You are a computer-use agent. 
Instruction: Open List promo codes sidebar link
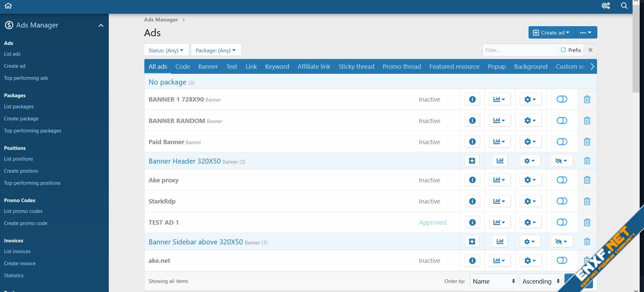(23, 211)
